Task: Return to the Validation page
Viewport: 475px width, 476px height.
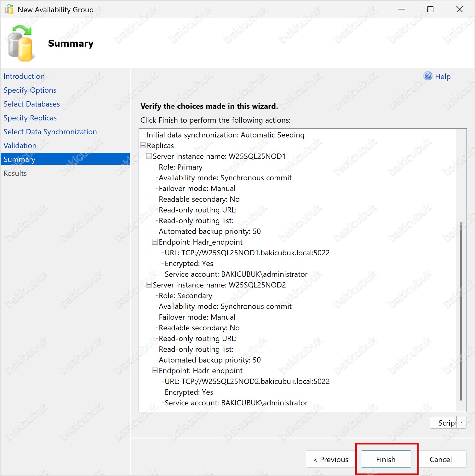Action: tap(20, 146)
